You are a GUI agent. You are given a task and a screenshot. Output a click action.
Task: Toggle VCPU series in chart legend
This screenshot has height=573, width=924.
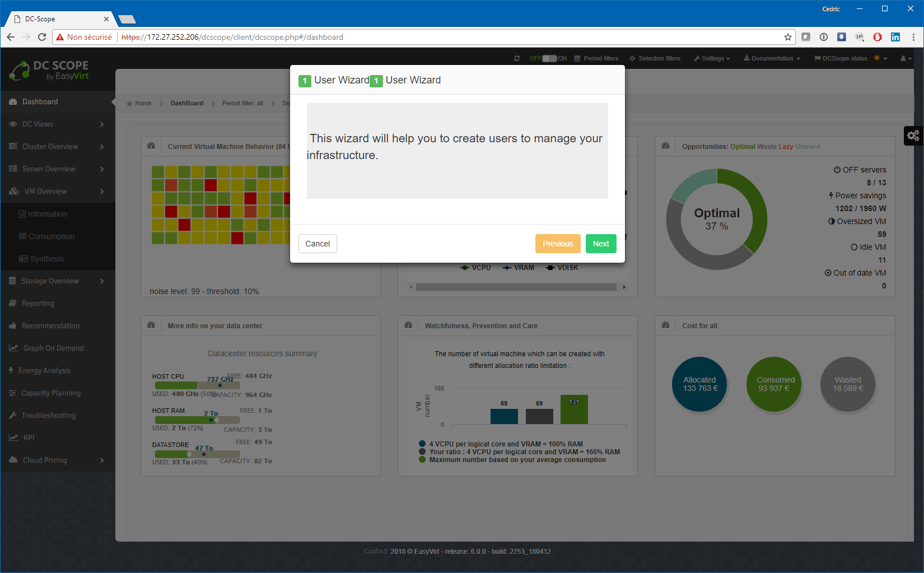tap(475, 268)
